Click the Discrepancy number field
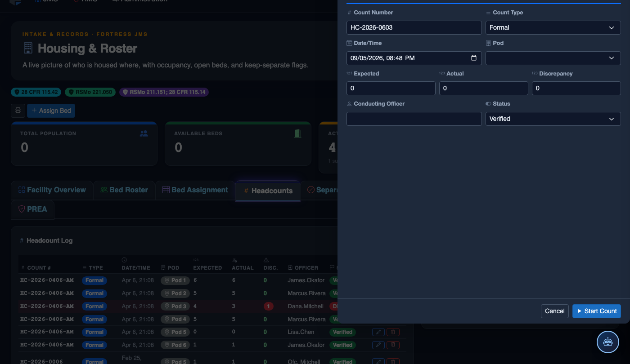This screenshot has height=364, width=630. [576, 88]
